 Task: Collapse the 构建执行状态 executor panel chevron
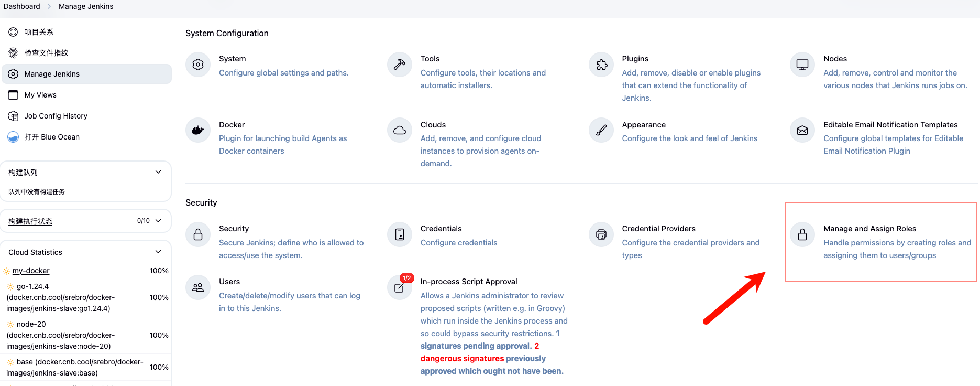(x=158, y=221)
